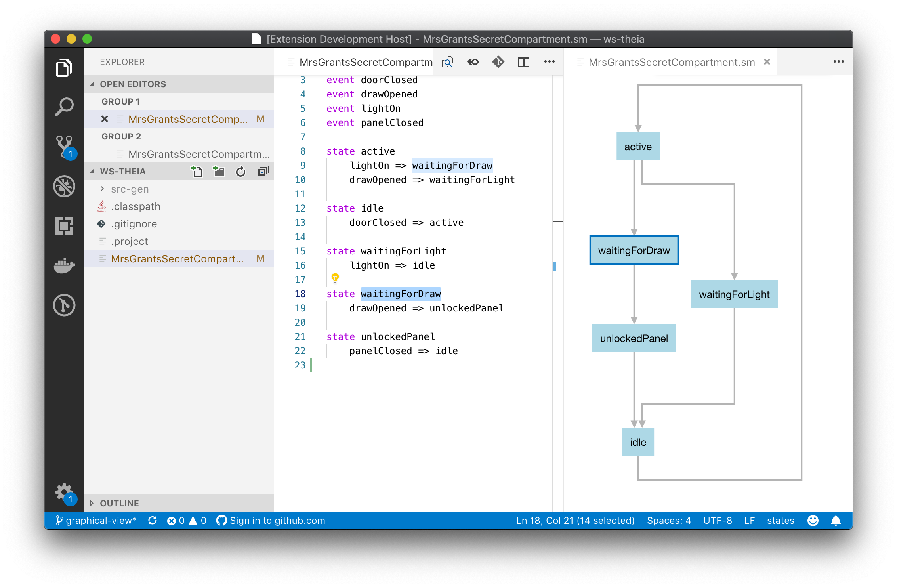Open the .gitignore file
The width and height of the screenshot is (897, 588).
point(134,224)
